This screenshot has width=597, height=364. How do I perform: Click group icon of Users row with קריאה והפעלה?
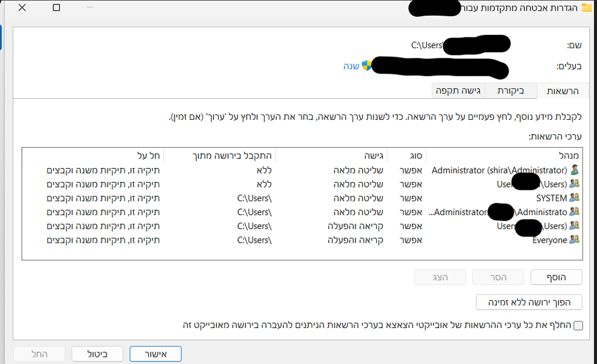tap(574, 225)
